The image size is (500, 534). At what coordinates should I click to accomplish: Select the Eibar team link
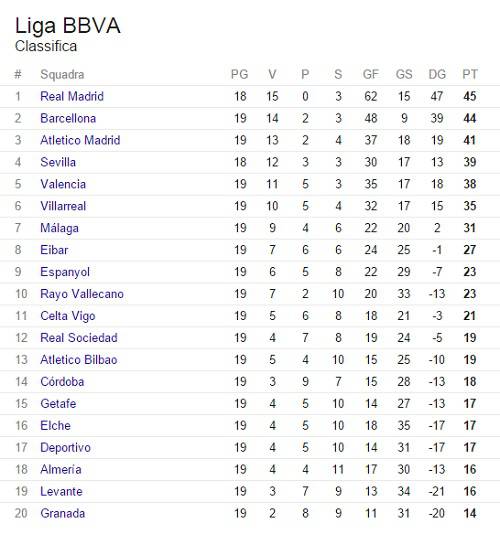point(54,250)
